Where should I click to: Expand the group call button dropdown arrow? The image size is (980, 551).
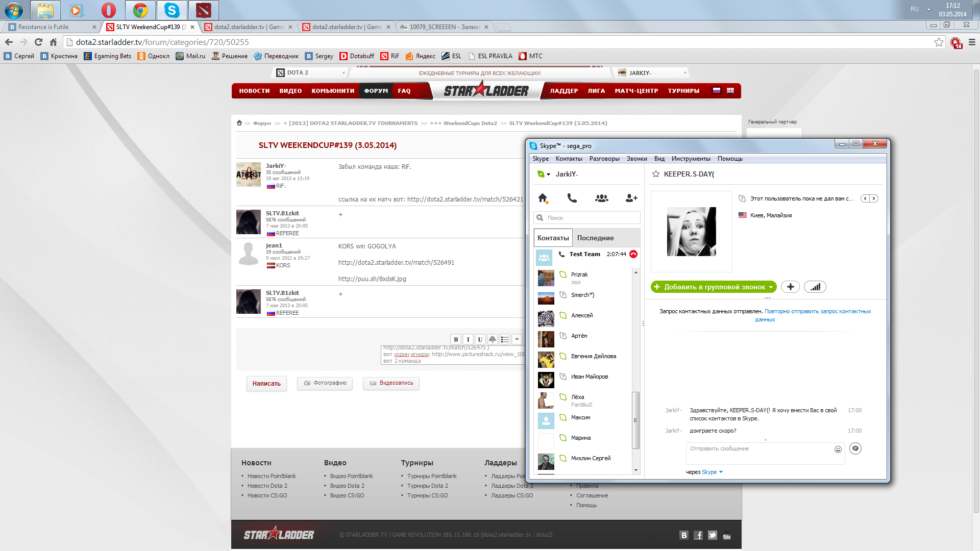771,287
